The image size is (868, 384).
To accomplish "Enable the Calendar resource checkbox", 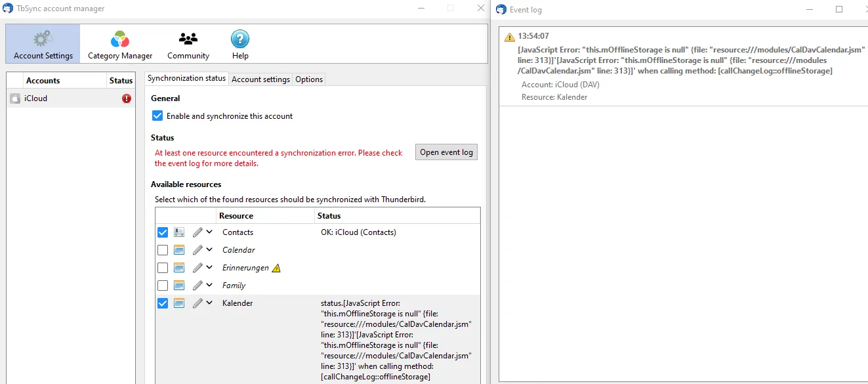I will 163,250.
